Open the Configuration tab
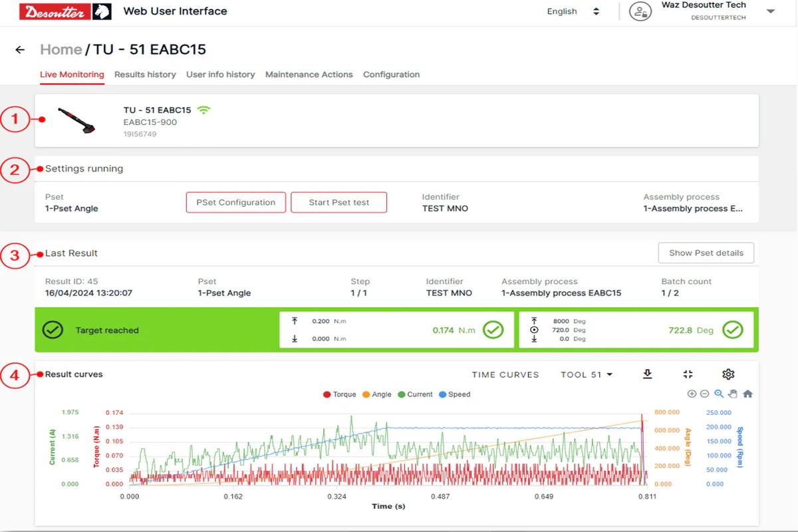Image resolution: width=798 pixels, height=532 pixels. tap(391, 74)
